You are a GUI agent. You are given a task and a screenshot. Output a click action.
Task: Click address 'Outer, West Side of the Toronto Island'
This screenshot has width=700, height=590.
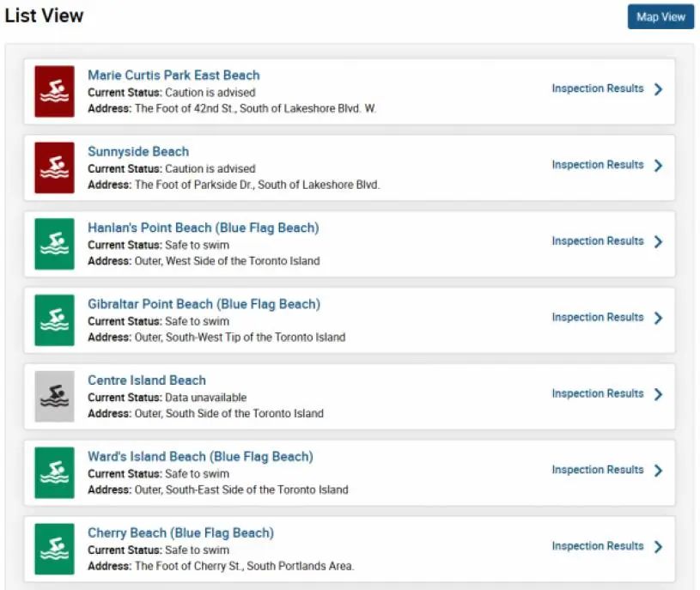[x=228, y=261]
